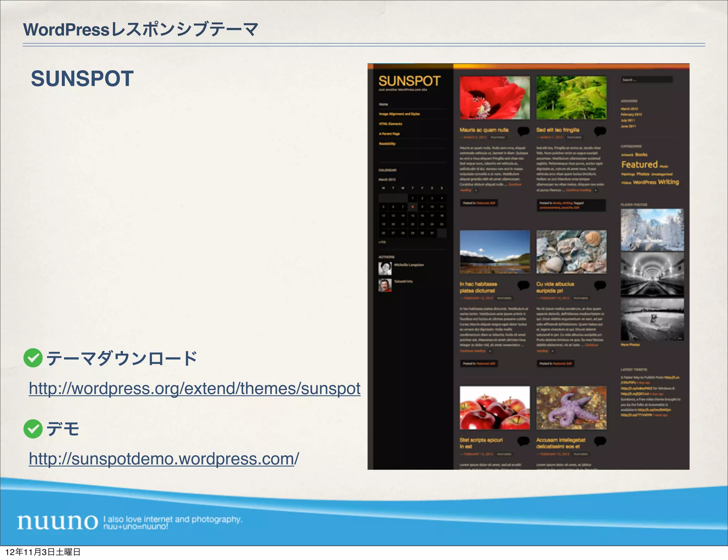
Task: Click the Books category tag
Action: click(x=641, y=155)
